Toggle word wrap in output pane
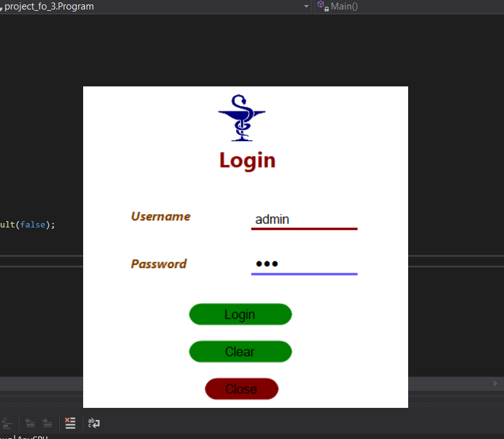 (94, 423)
